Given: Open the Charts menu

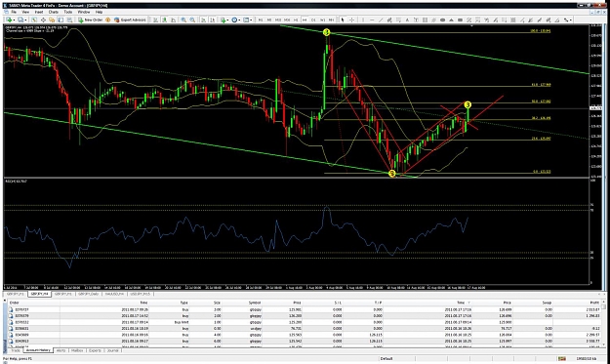Looking at the screenshot, I should point(54,12).
